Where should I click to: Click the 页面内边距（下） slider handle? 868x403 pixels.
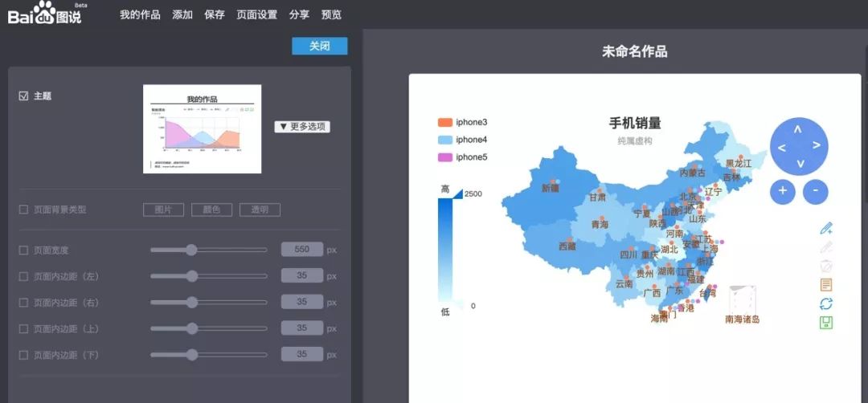(191, 354)
